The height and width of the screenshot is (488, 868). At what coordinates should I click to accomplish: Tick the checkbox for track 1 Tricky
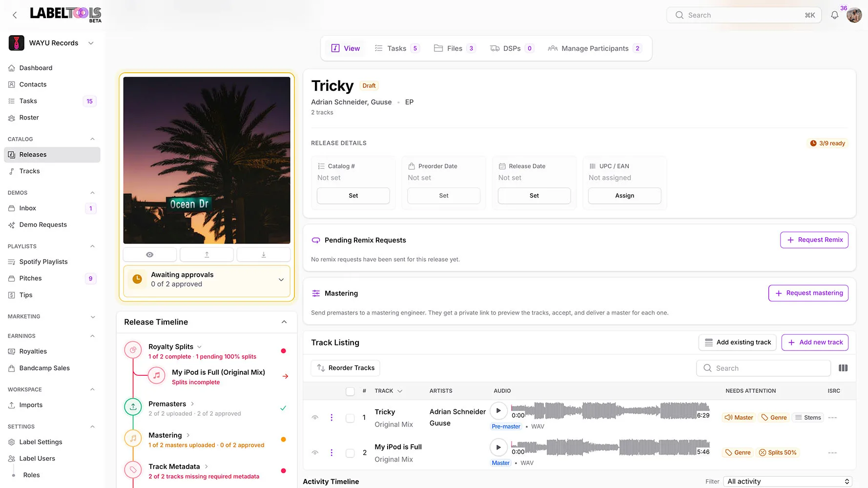(x=350, y=418)
